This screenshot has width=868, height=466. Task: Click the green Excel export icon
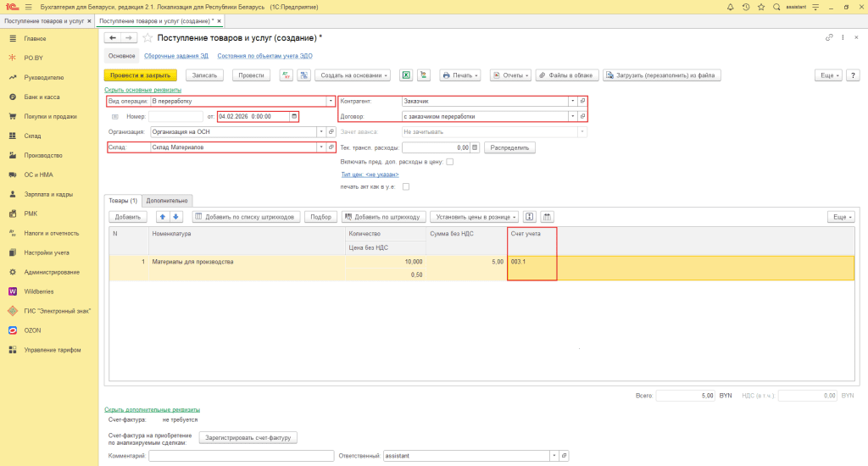pos(406,75)
